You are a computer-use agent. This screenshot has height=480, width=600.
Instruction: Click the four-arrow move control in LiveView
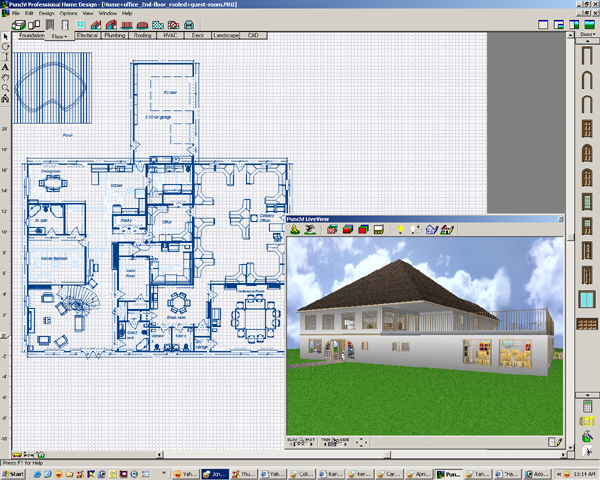coord(361,442)
